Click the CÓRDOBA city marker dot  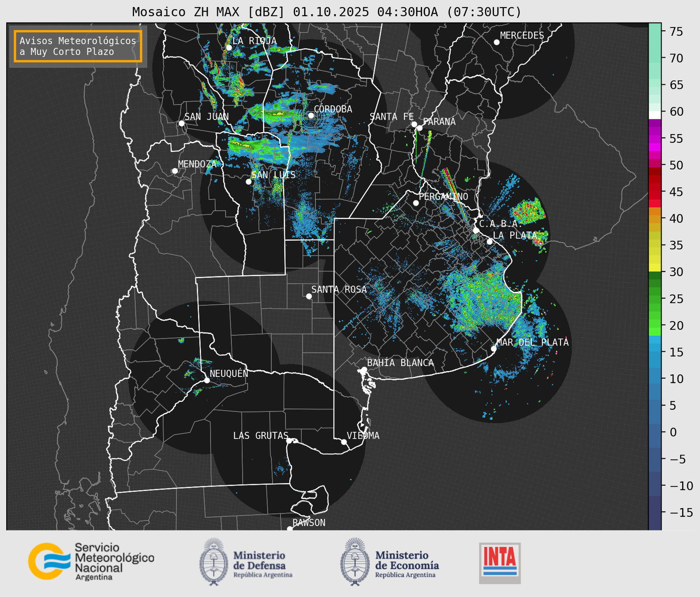coord(311,115)
